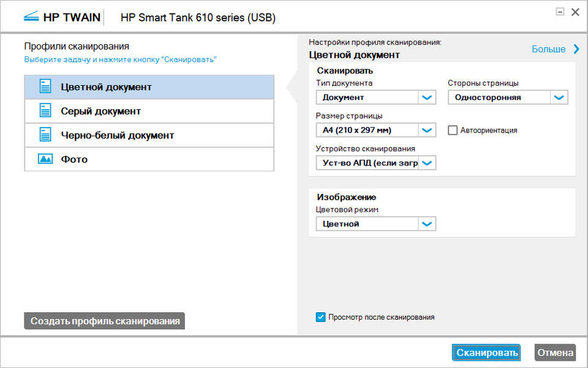588x368 pixels.
Task: Click the gray document profile icon
Action: pyautogui.click(x=45, y=111)
